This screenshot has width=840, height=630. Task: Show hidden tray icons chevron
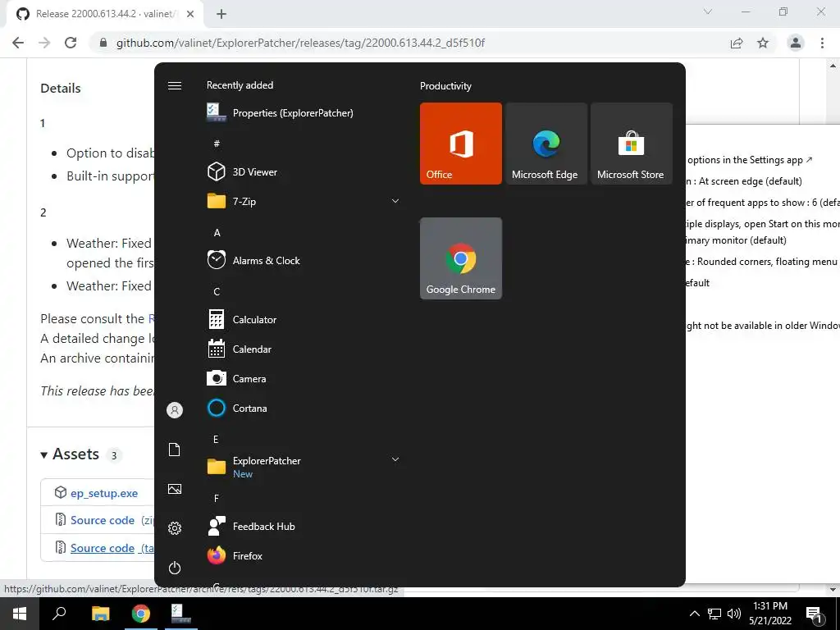click(694, 614)
